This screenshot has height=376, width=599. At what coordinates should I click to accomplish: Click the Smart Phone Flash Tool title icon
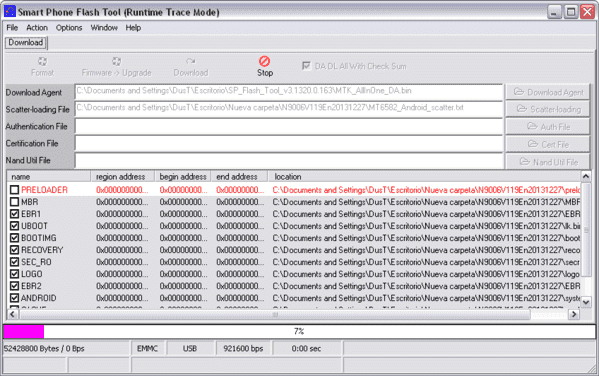pyautogui.click(x=10, y=11)
